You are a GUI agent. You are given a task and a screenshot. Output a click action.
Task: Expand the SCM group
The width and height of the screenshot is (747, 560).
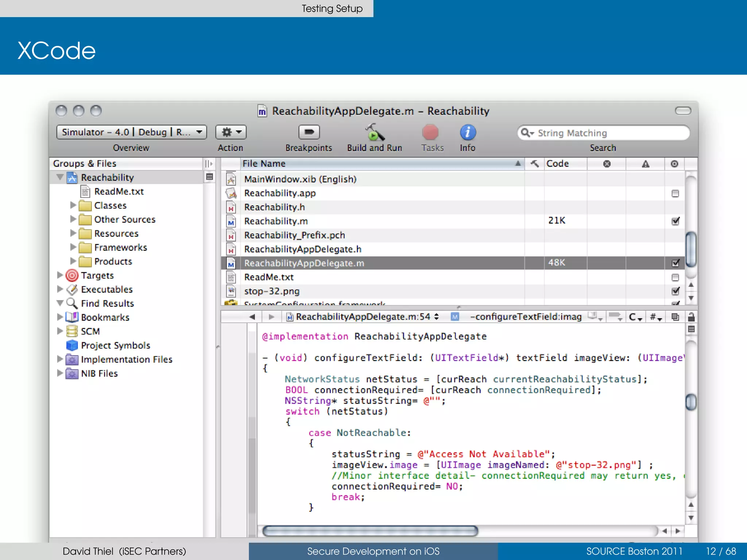click(60, 331)
